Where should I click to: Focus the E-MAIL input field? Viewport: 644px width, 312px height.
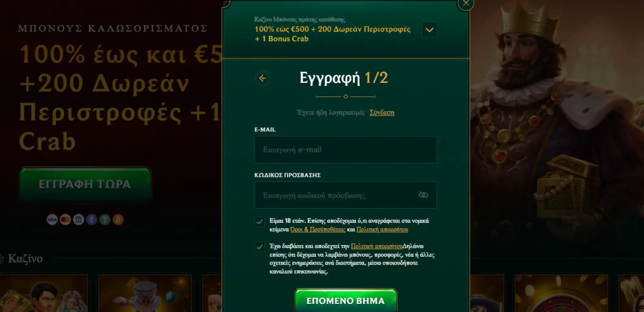[346, 150]
